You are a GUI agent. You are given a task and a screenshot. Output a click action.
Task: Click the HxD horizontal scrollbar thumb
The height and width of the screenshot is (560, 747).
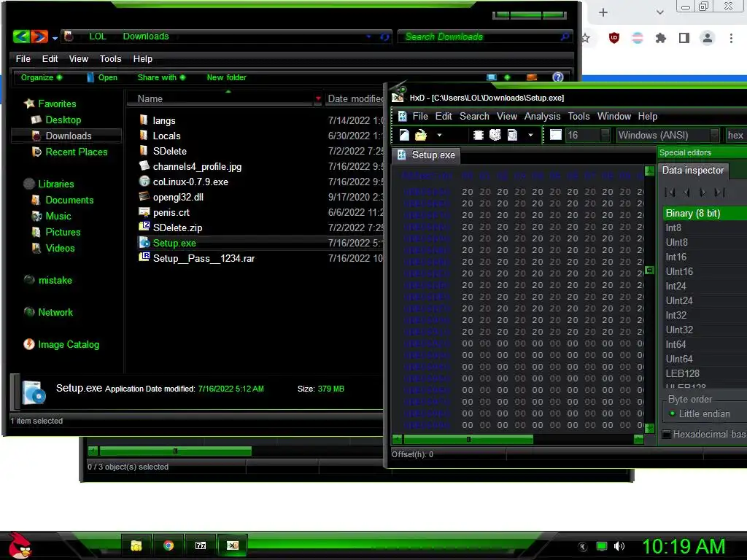coord(468,439)
